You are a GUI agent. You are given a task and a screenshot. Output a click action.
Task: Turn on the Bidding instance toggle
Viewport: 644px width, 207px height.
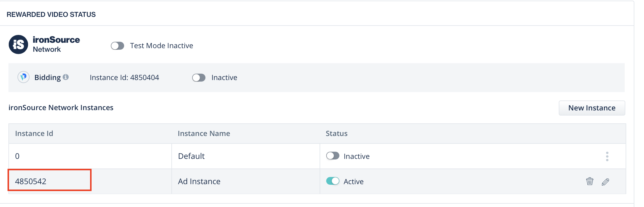[199, 78]
